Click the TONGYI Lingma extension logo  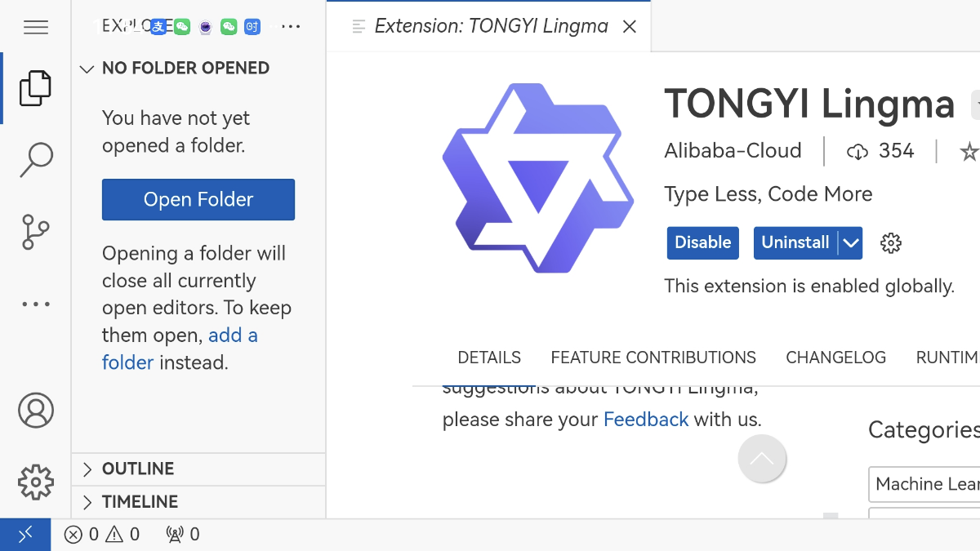pyautogui.click(x=538, y=178)
